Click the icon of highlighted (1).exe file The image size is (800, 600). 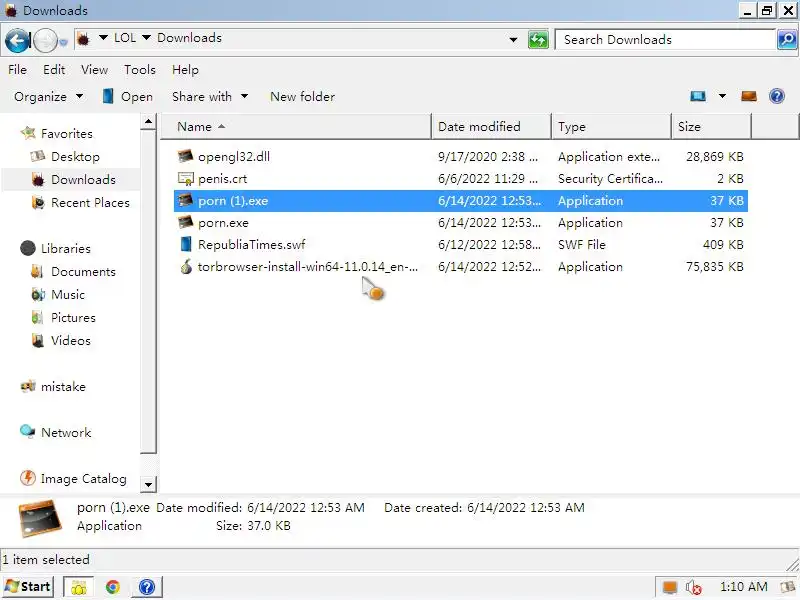pos(185,201)
